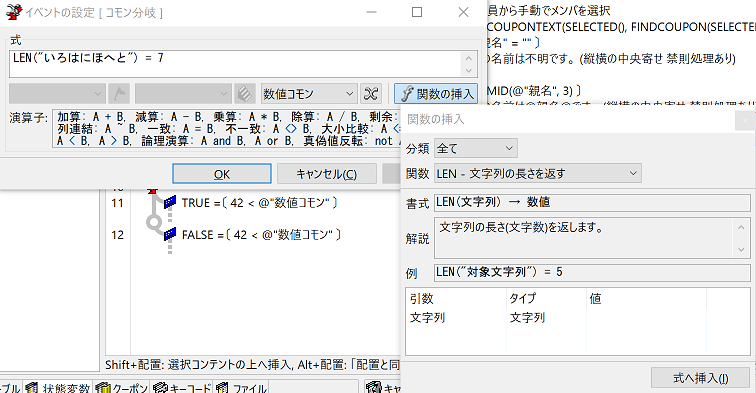Click the up arrow in the 解説 scrollbar

pyautogui.click(x=742, y=227)
